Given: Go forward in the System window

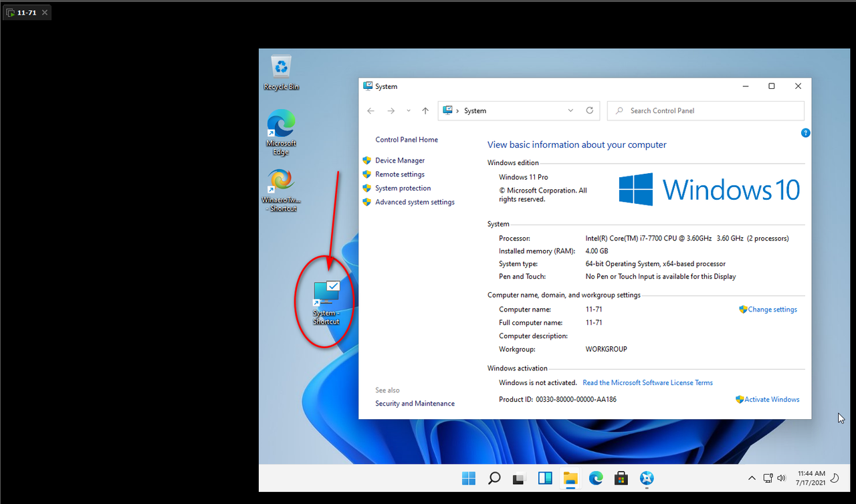Looking at the screenshot, I should (391, 110).
